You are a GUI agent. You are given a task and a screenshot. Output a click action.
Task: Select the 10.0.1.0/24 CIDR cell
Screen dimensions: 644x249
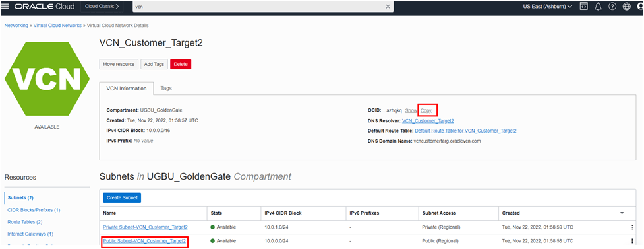click(276, 227)
